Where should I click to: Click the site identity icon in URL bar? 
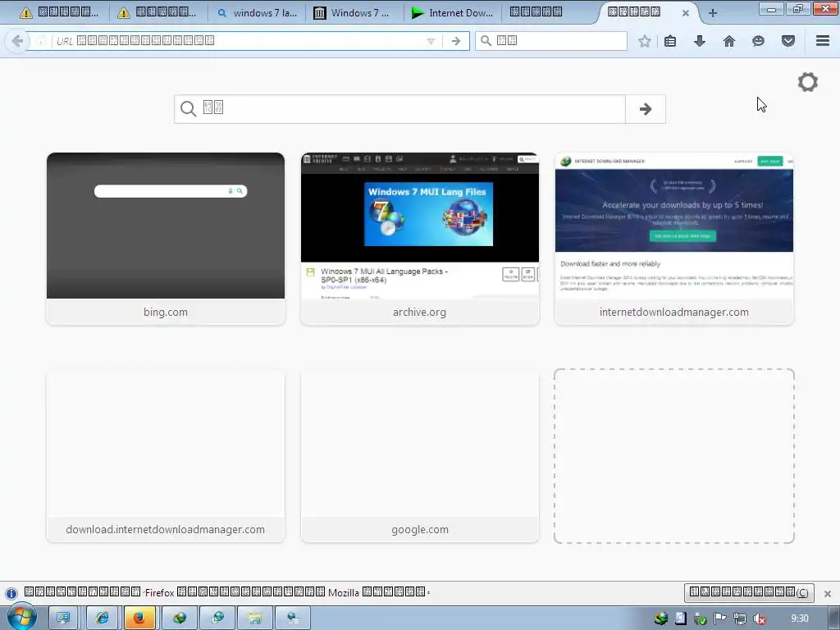41,41
